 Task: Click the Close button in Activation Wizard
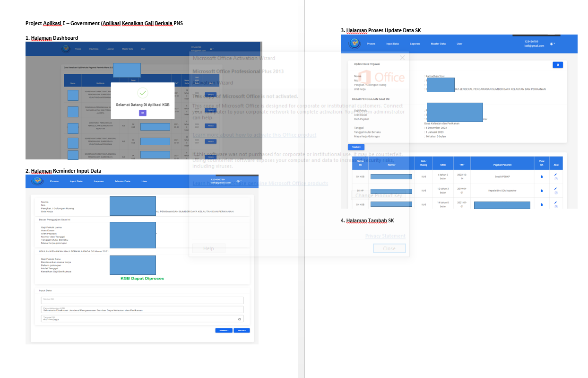tap(389, 248)
